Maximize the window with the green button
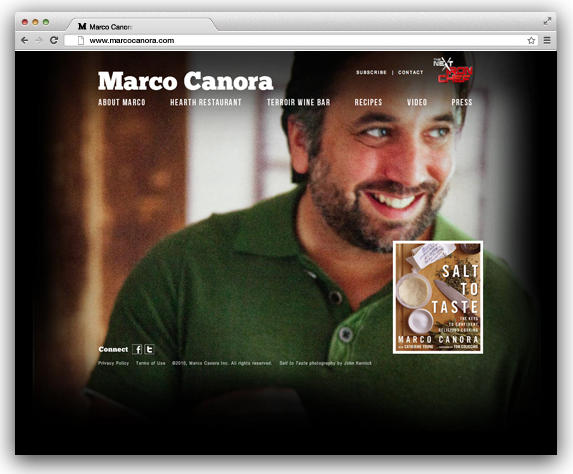 46,22
